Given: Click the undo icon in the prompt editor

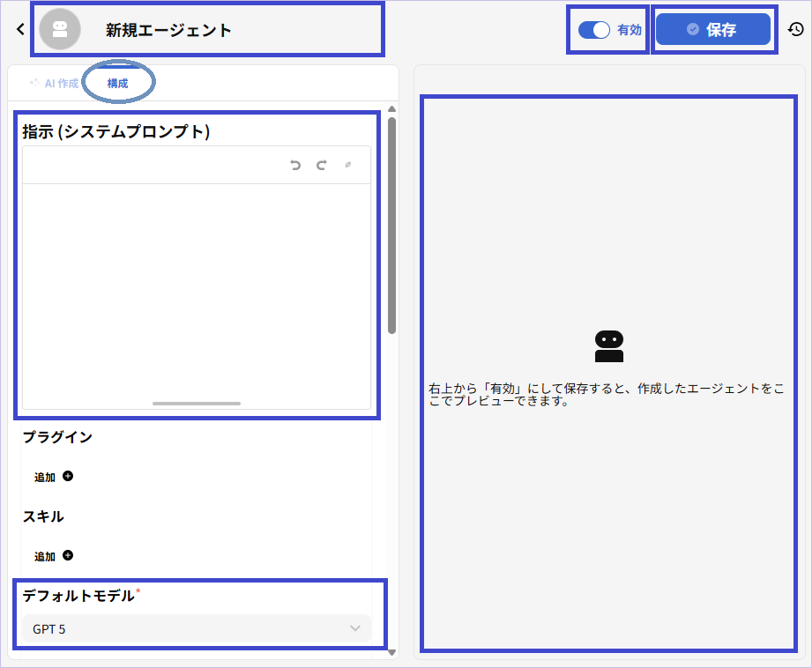Looking at the screenshot, I should (x=295, y=165).
